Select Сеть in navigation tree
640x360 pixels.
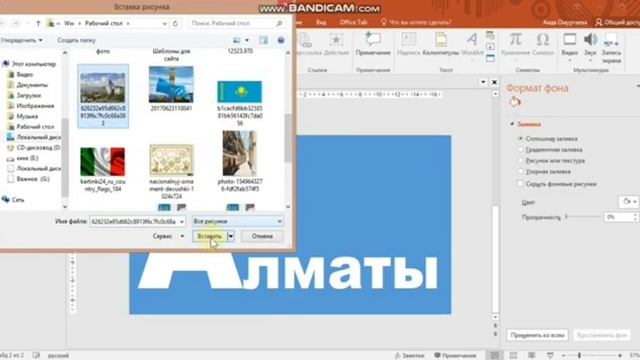pos(18,200)
